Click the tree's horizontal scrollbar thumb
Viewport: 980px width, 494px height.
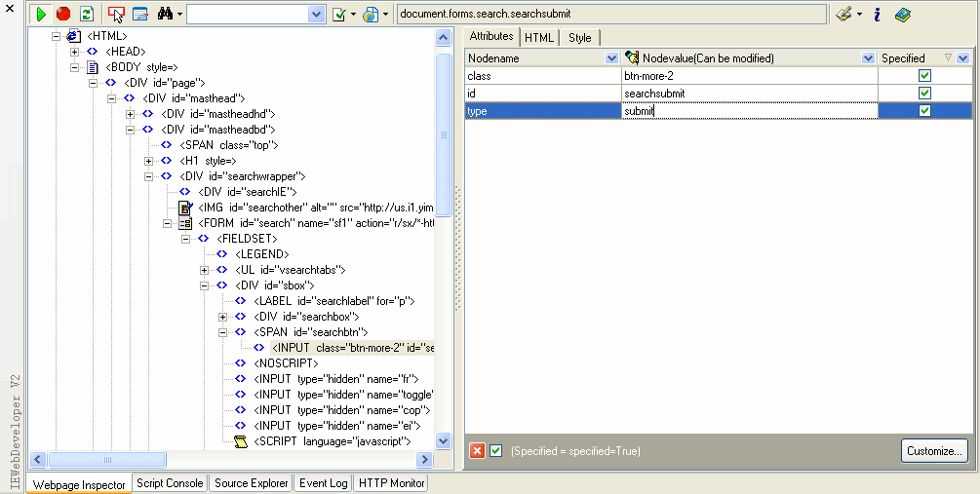tap(94, 461)
